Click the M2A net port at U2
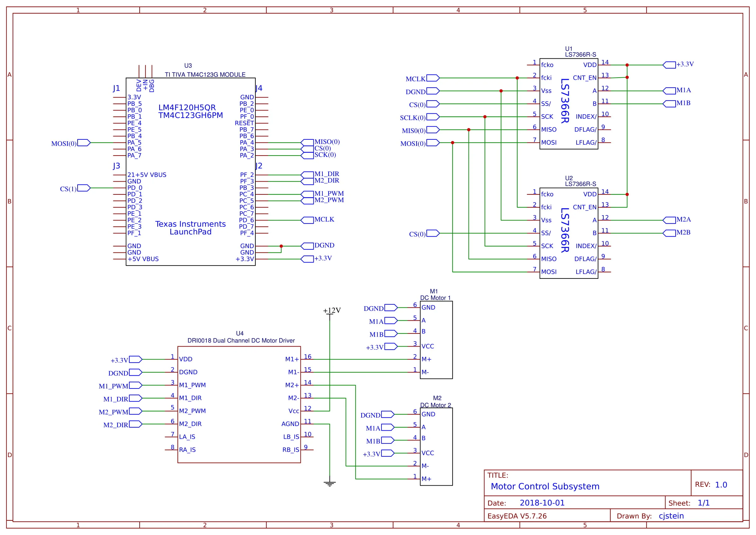 [x=677, y=220]
